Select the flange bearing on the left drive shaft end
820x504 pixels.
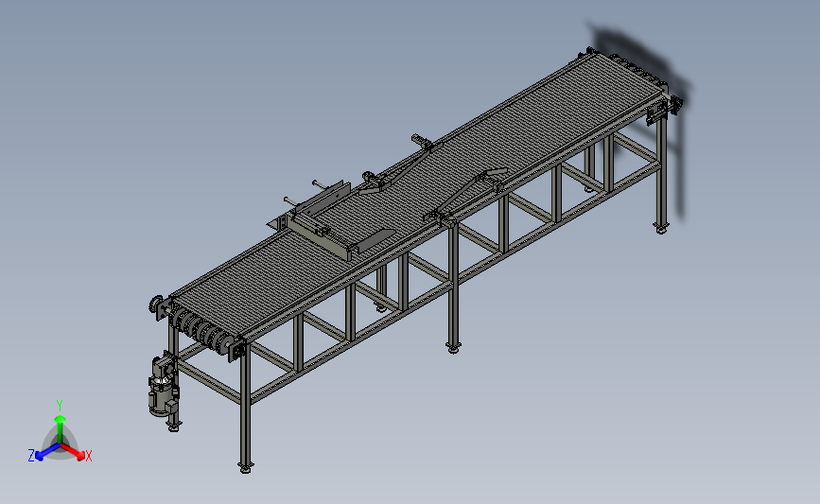(x=155, y=304)
